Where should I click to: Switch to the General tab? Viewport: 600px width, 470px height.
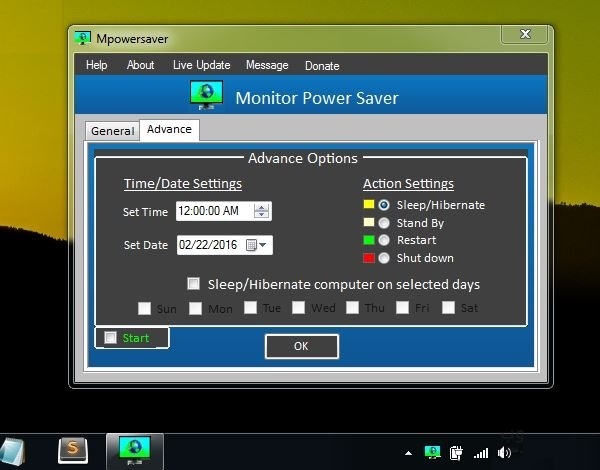(112, 131)
